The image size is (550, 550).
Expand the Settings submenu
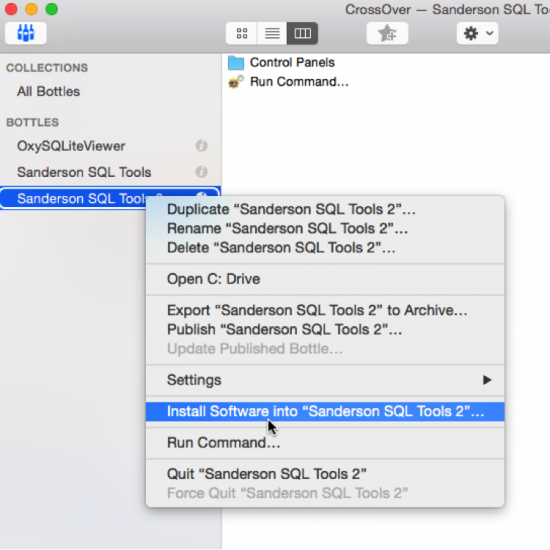click(325, 380)
